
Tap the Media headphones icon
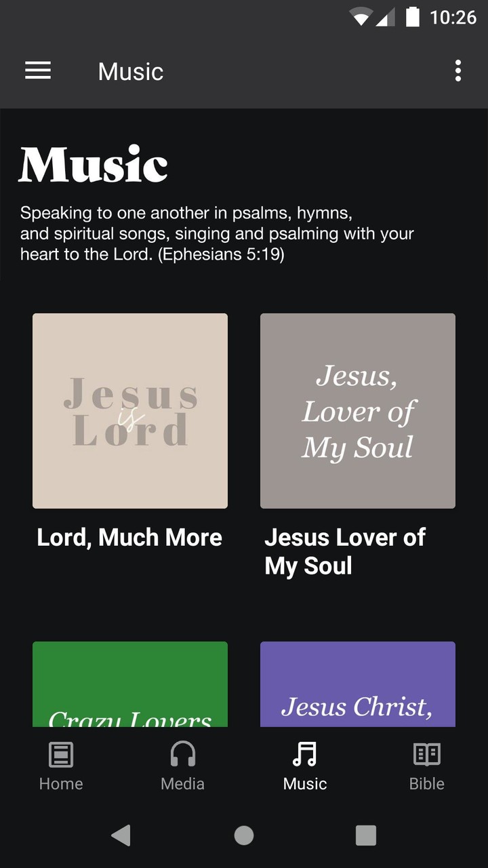point(183,754)
